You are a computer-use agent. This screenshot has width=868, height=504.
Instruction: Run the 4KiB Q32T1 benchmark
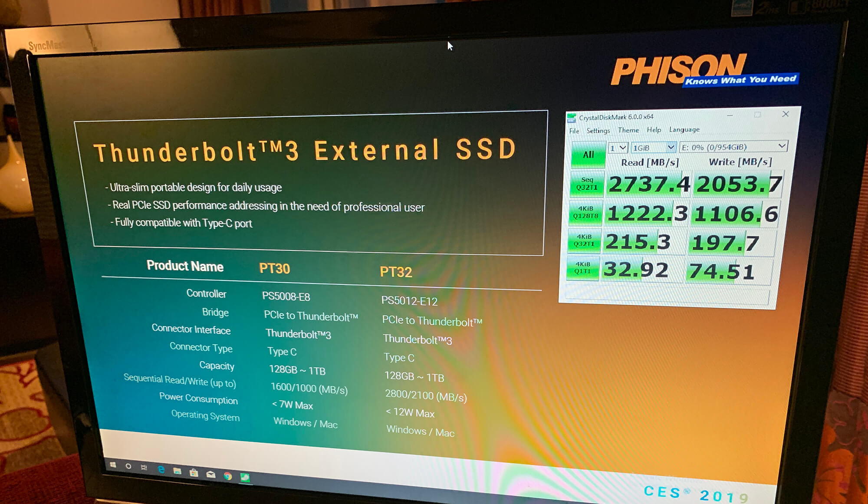pyautogui.click(x=584, y=240)
